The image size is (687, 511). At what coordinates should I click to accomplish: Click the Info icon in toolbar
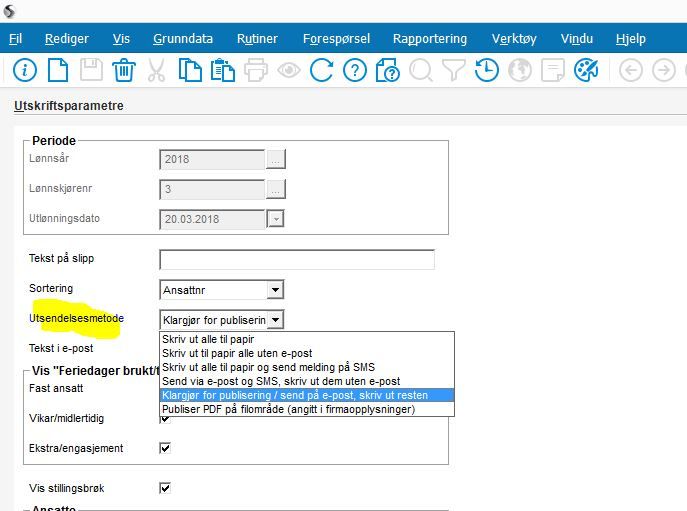25,70
